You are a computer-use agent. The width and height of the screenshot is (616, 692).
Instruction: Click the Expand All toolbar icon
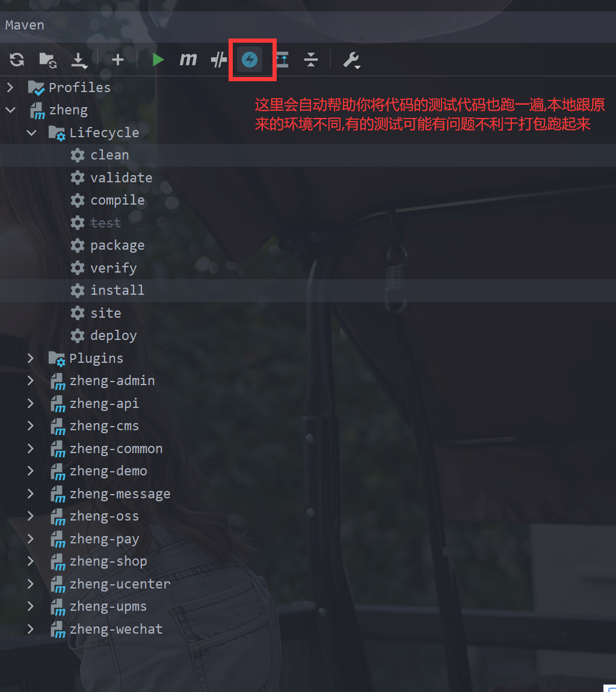[282, 60]
